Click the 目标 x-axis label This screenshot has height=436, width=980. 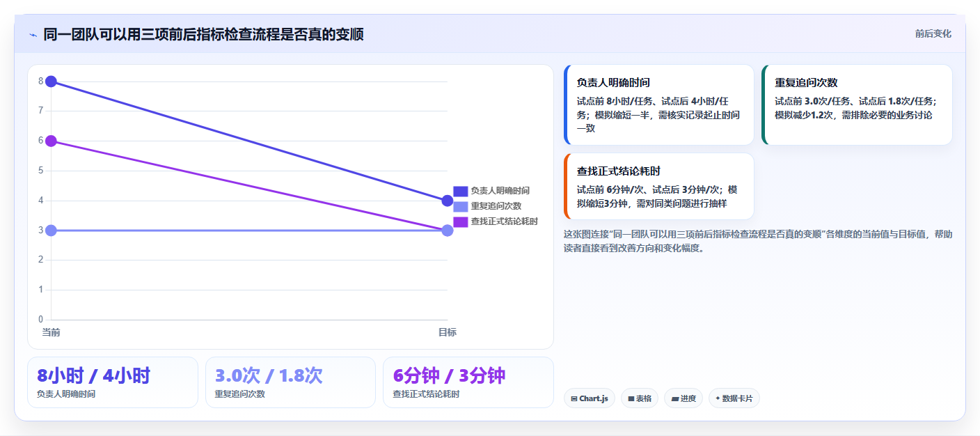point(448,332)
